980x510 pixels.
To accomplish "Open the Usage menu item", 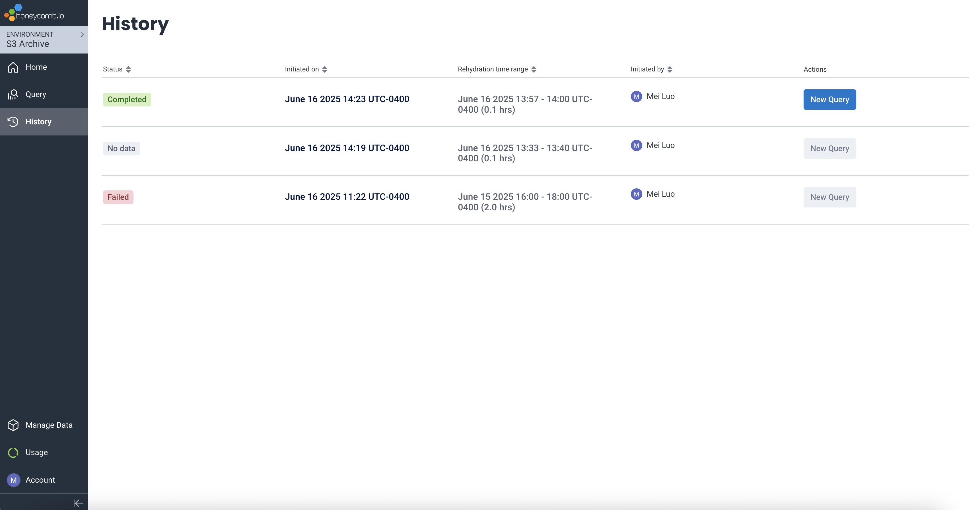I will [x=44, y=453].
